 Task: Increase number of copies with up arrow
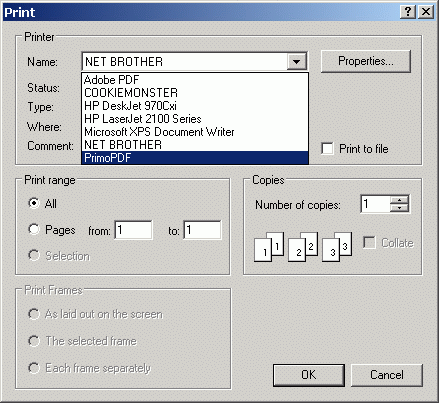[x=399, y=200]
